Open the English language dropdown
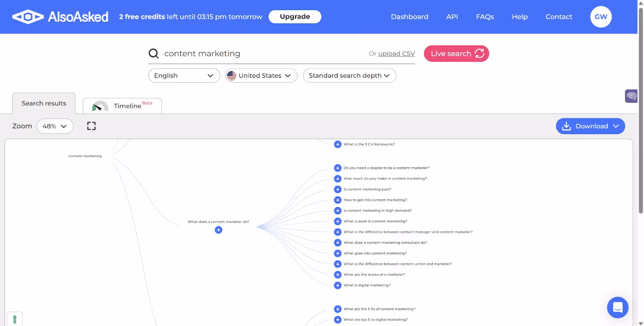Viewport: 644px width, 326px height. (184, 75)
